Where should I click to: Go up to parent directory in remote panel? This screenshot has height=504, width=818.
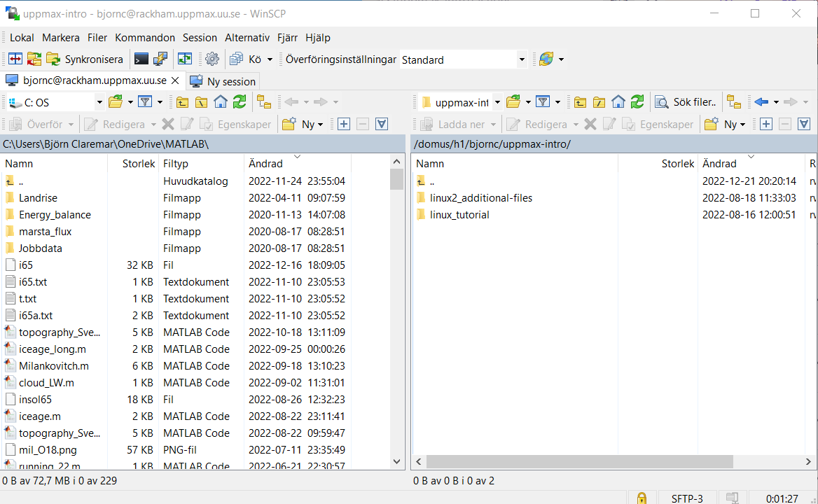(x=579, y=101)
